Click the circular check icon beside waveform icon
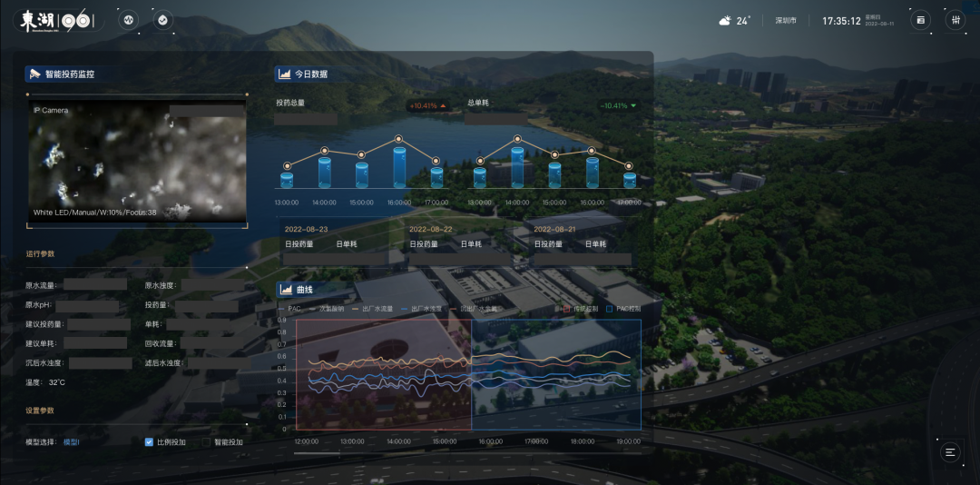Image resolution: width=980 pixels, height=485 pixels. pyautogui.click(x=162, y=19)
